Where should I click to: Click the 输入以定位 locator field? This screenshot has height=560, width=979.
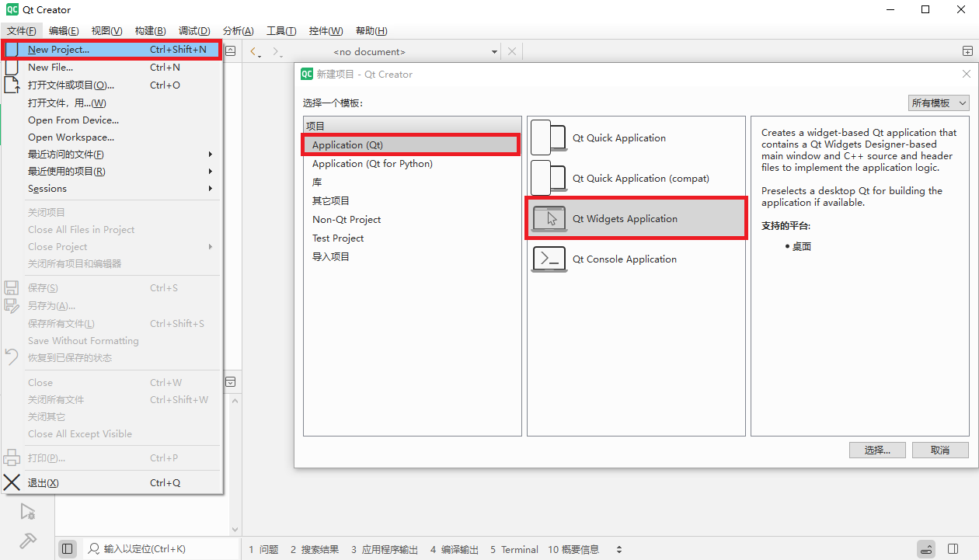point(162,549)
